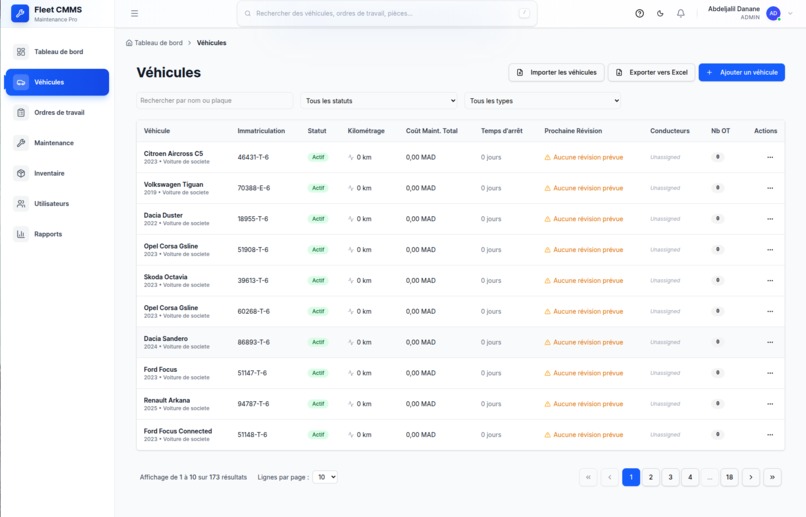Focus the Rechercher par nom ou plaque field
Viewport: 806px width, 517px height.
pyautogui.click(x=214, y=101)
